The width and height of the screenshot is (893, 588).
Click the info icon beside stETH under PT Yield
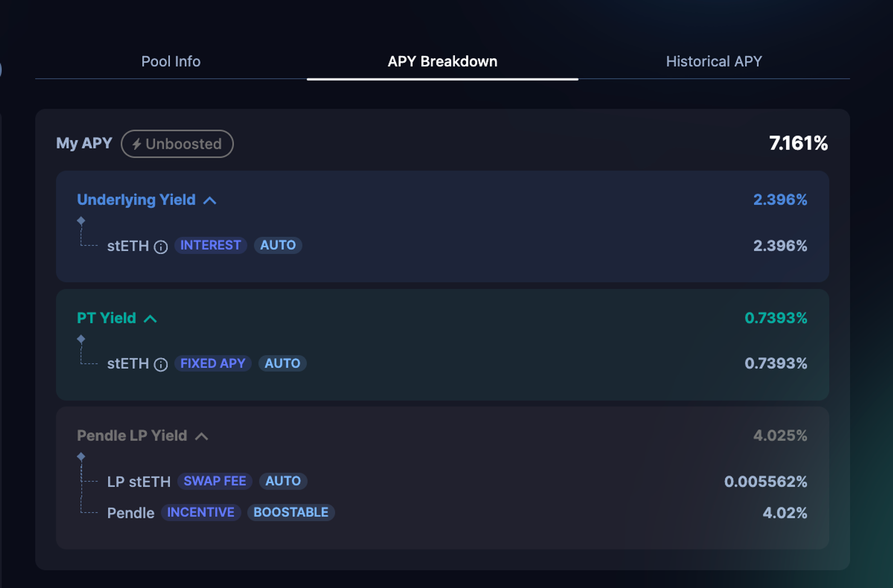(161, 365)
